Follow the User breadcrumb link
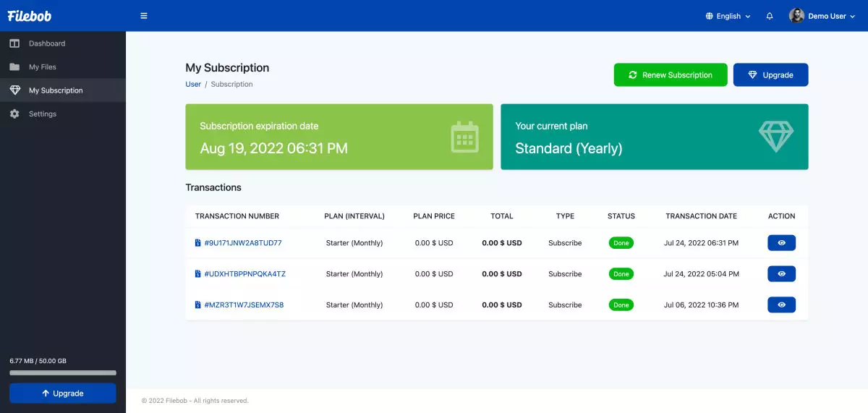 (x=193, y=84)
